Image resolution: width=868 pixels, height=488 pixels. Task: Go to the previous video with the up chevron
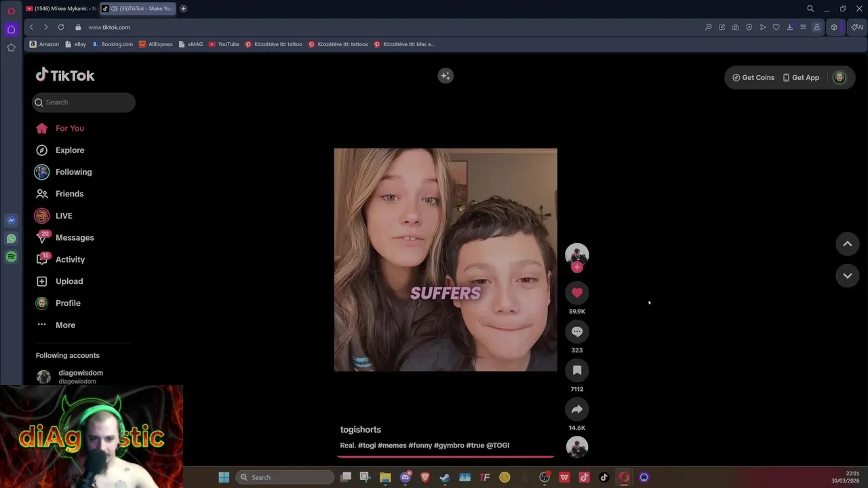point(847,244)
